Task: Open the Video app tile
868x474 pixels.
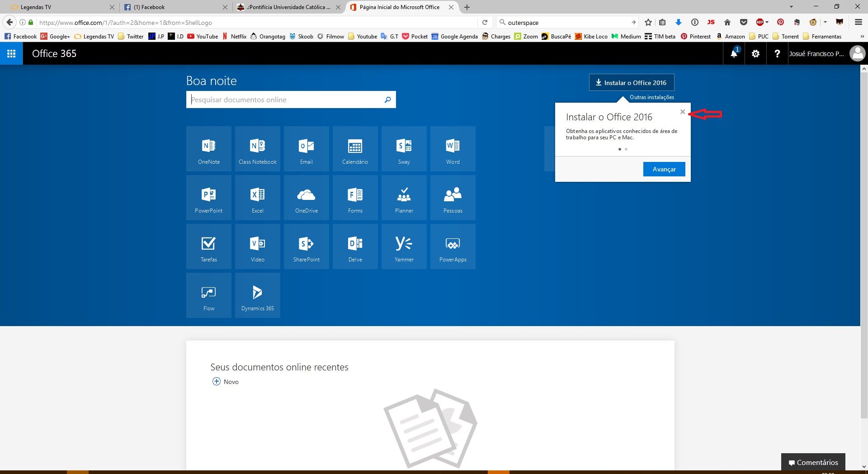Action: tap(258, 246)
